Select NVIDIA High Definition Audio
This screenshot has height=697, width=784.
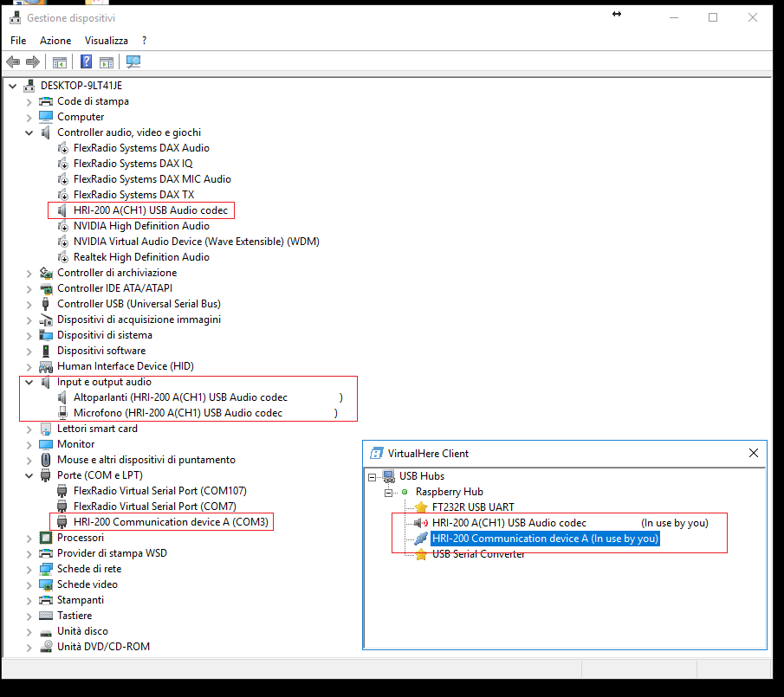pos(141,226)
